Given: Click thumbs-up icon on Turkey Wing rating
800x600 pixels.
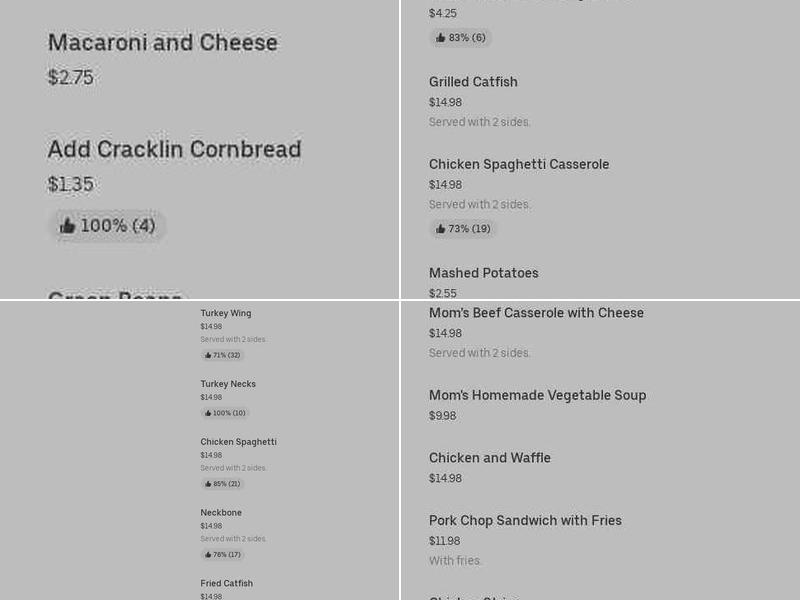Looking at the screenshot, I should click(208, 355).
